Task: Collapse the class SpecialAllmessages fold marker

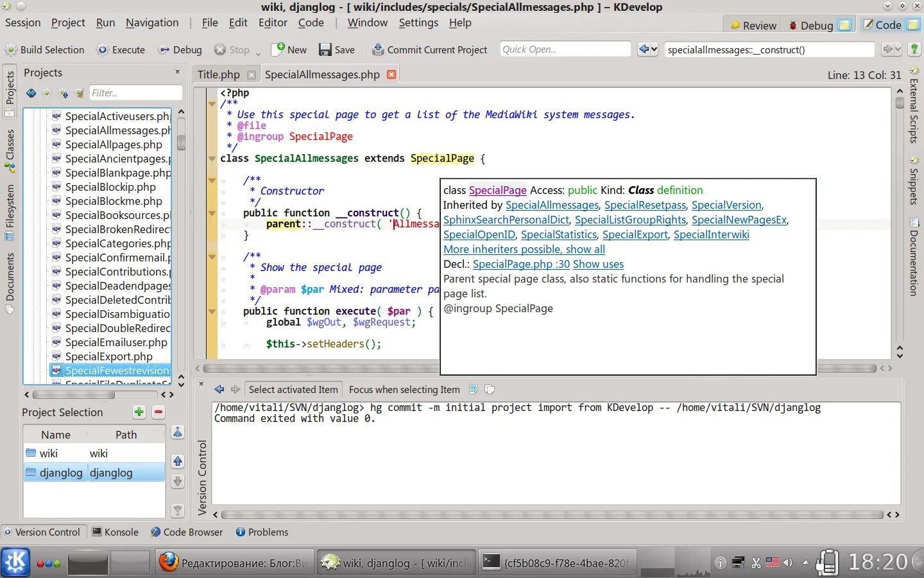Action: click(x=212, y=159)
